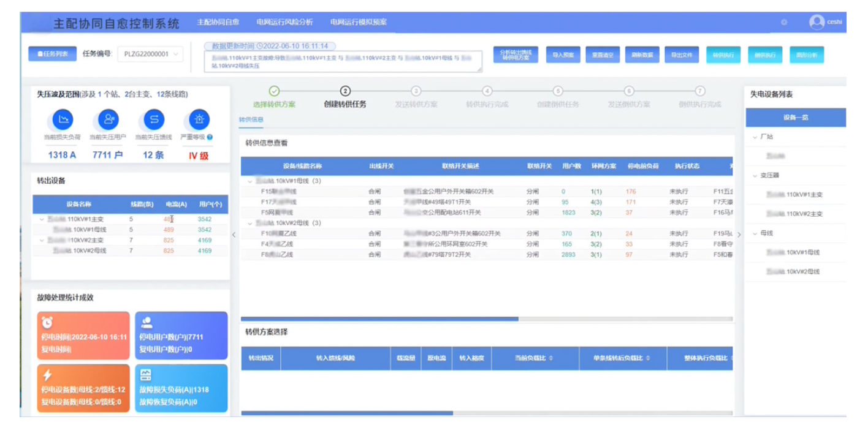Collapse the 10kV#2母线 (3) group row

[249, 223]
